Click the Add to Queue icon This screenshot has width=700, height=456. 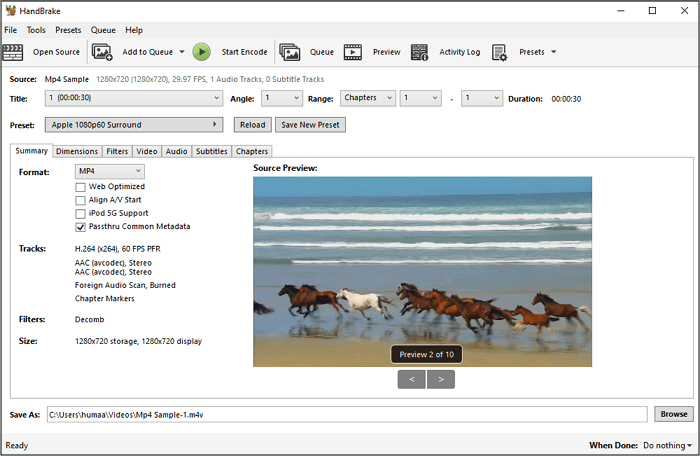tap(102, 52)
